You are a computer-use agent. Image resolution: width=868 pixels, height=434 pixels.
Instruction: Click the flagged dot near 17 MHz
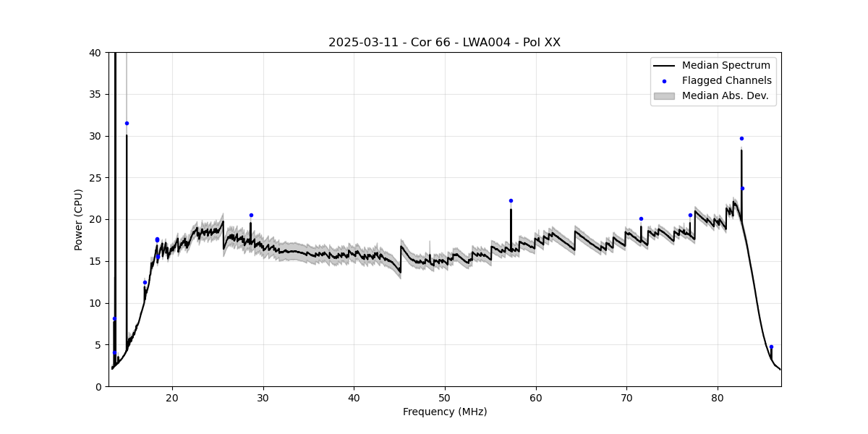[145, 282]
